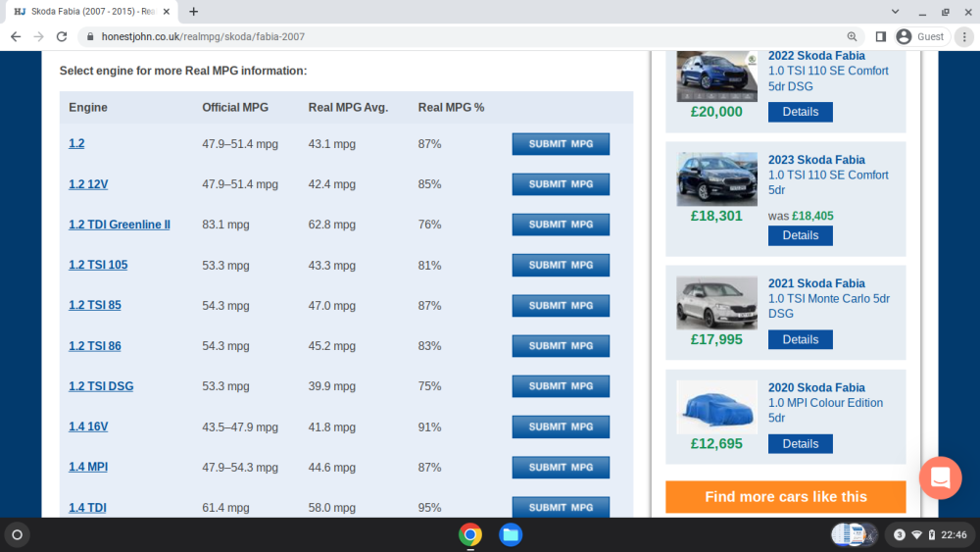Open the 2022 Skoda Fabia listing title
This screenshot has width=980, height=552.
816,56
